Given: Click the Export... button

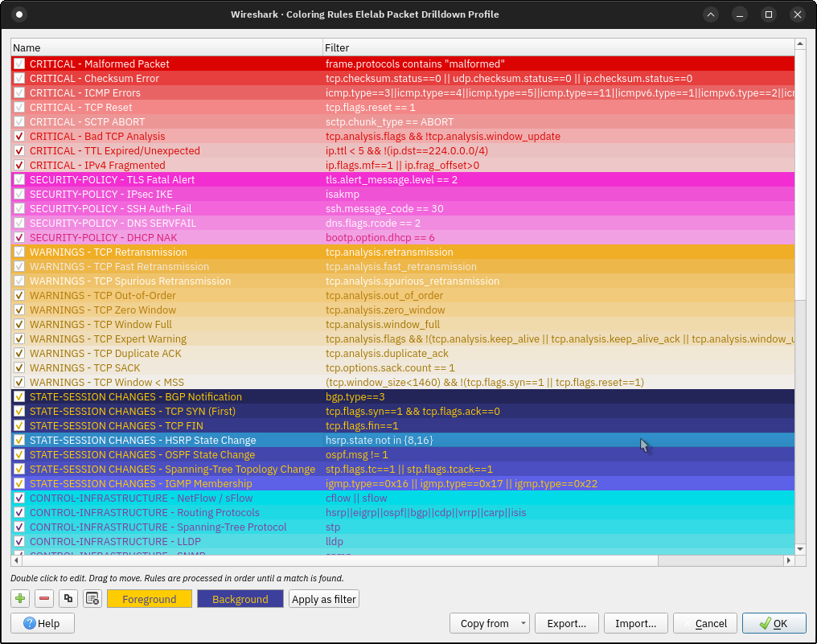Looking at the screenshot, I should pos(567,622).
